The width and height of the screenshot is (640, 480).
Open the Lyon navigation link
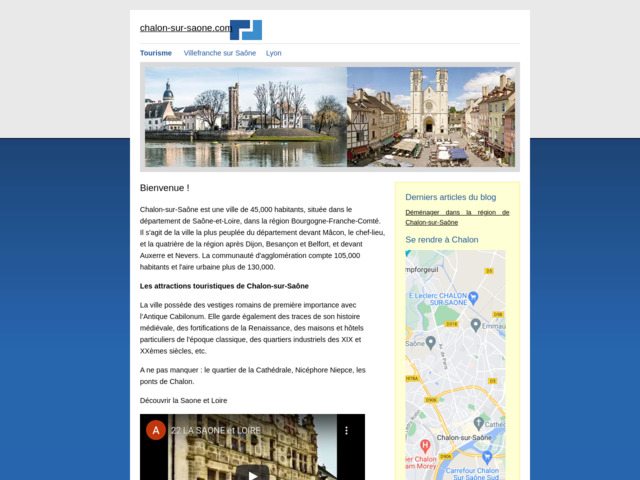[x=274, y=53]
